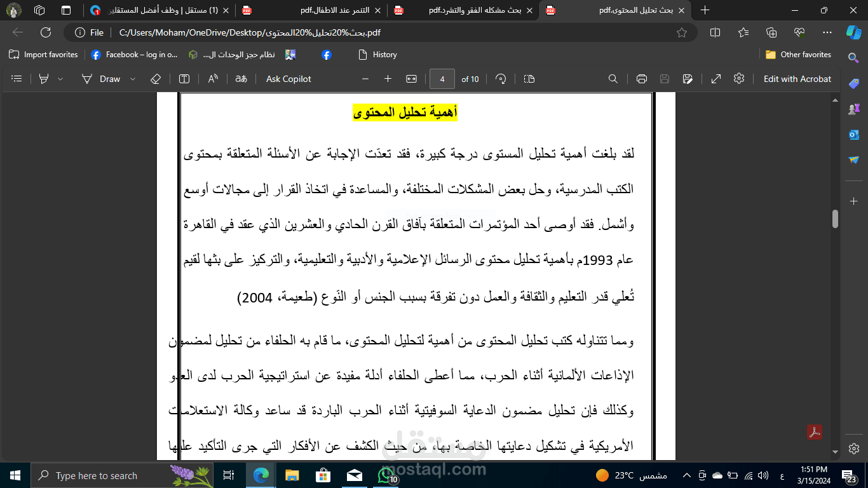Click Import favorites bookmark
This screenshot has height=488, width=868.
[43, 55]
